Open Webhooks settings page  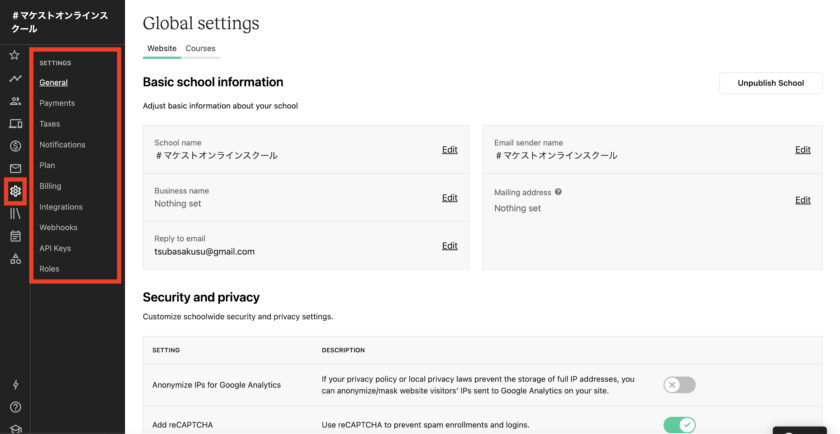(58, 227)
